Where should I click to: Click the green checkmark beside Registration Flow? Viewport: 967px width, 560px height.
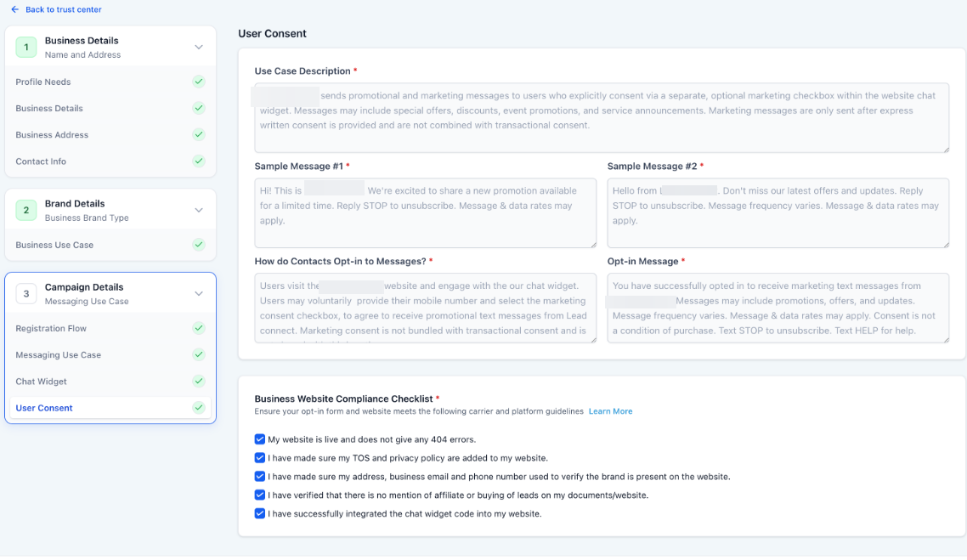[199, 328]
